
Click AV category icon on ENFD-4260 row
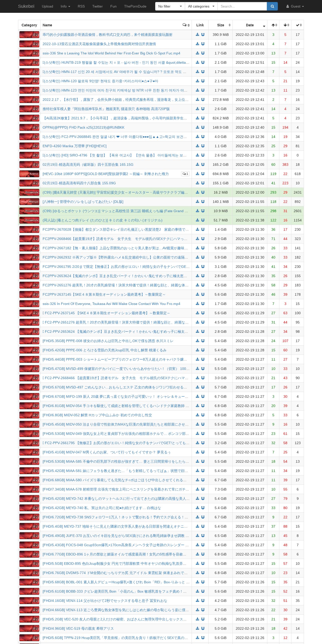29,146
